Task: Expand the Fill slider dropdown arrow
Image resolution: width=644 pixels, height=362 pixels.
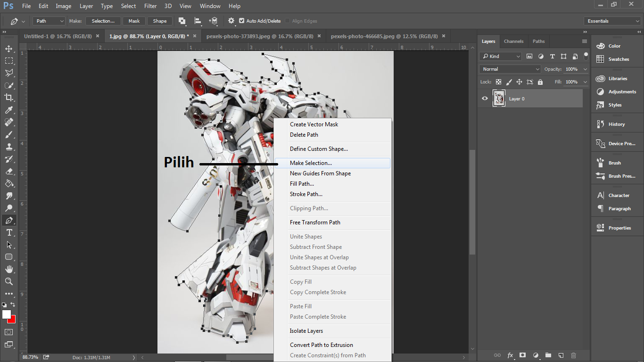Action: (x=585, y=82)
